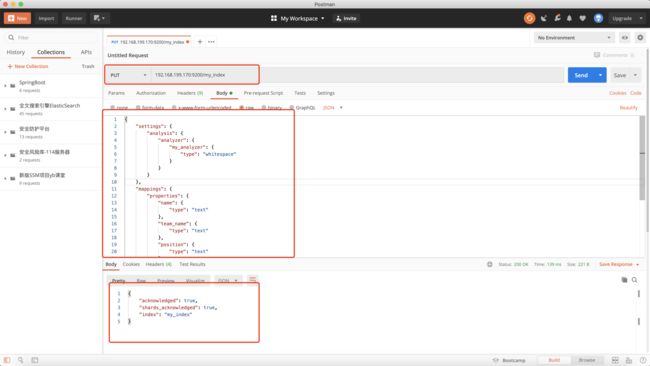This screenshot has width=650, height=366.
Task: Open the PUT method dropdown
Action: pyautogui.click(x=128, y=75)
